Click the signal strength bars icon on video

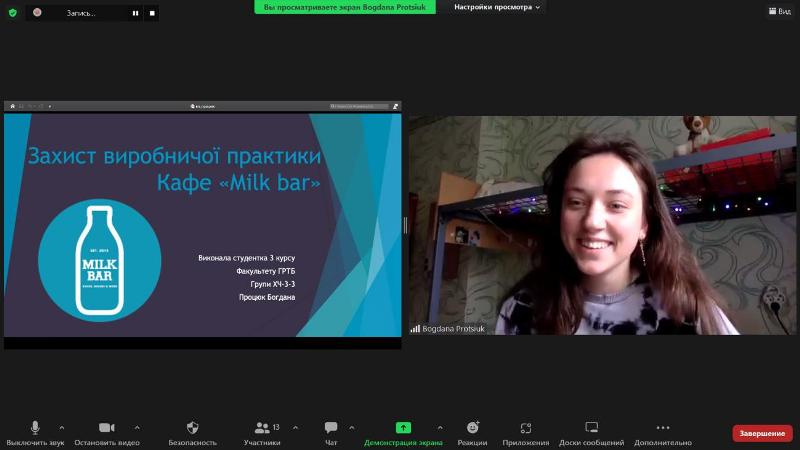[x=415, y=329]
